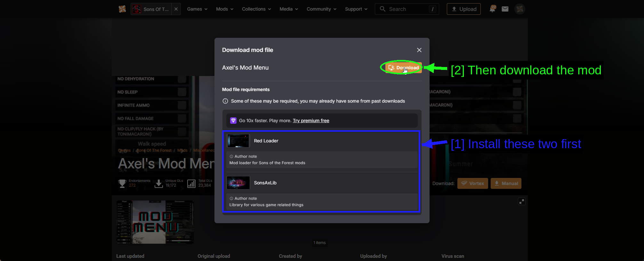Click the info icon beside requirements notice
Image resolution: width=644 pixels, height=261 pixels.
coord(225,101)
